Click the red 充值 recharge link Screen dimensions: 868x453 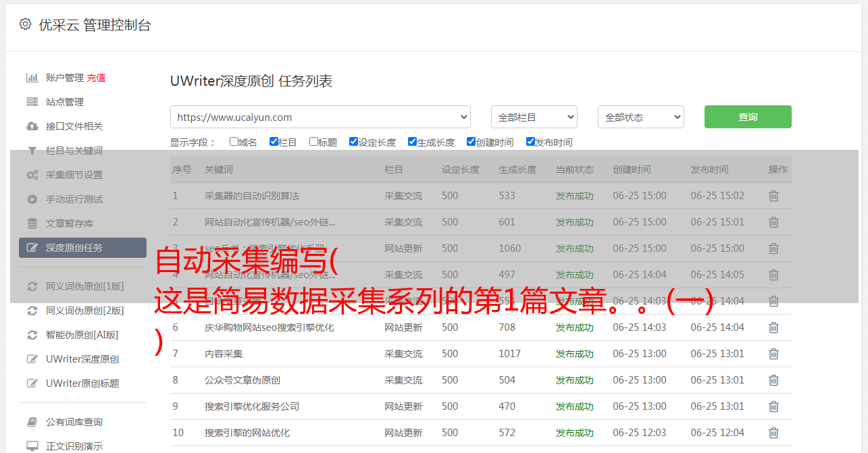click(x=96, y=78)
